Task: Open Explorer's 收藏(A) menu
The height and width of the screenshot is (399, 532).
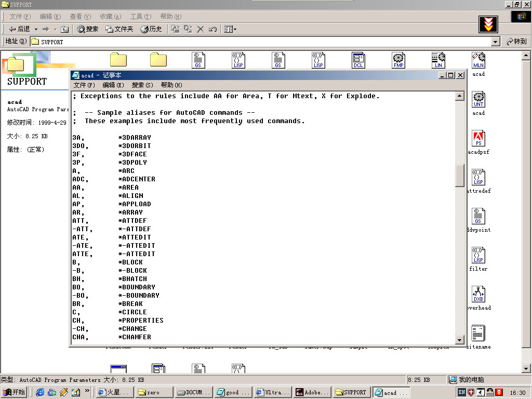Action: 111,16
